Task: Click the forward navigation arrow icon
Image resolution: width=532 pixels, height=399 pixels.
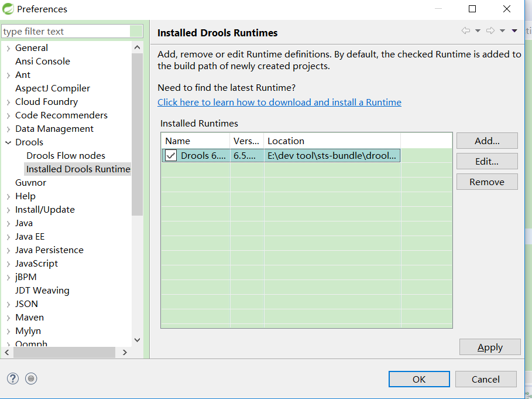Action: point(490,31)
